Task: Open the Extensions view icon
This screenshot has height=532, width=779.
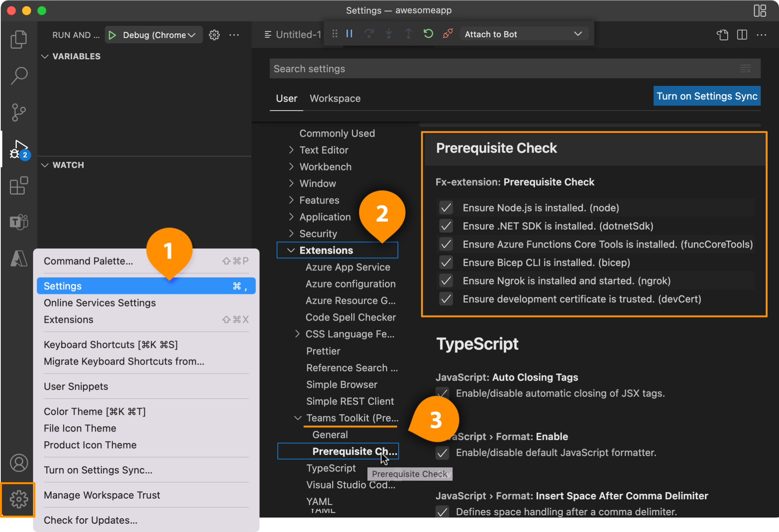Action: pyautogui.click(x=19, y=186)
